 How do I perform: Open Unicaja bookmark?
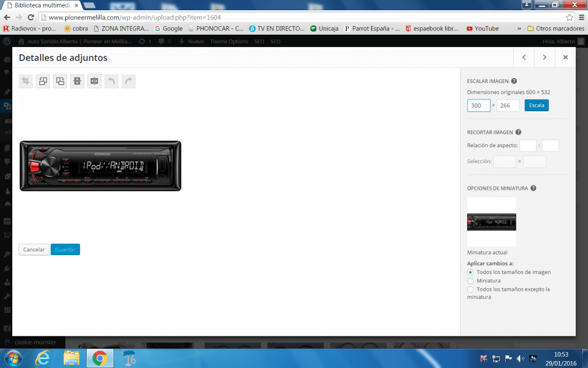pos(324,28)
